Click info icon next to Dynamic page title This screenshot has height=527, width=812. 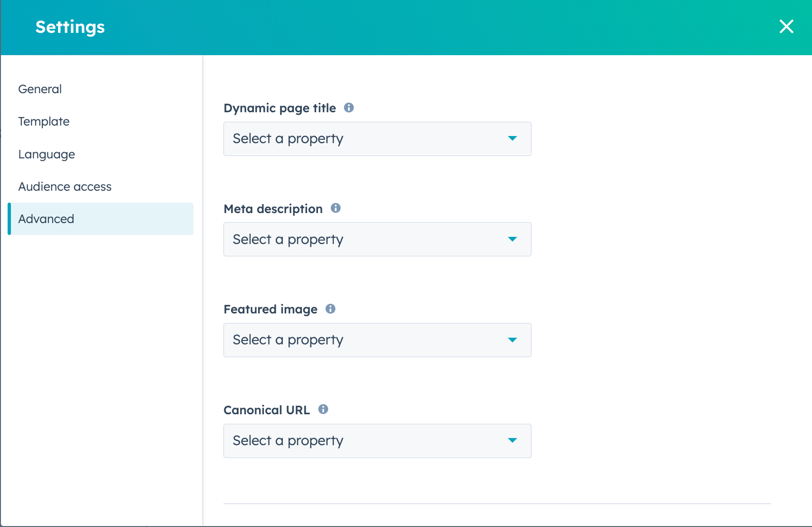(349, 107)
